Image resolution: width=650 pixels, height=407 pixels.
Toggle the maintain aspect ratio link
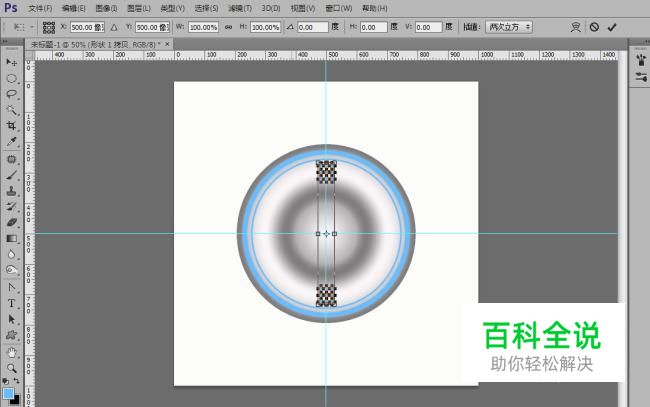pos(228,27)
